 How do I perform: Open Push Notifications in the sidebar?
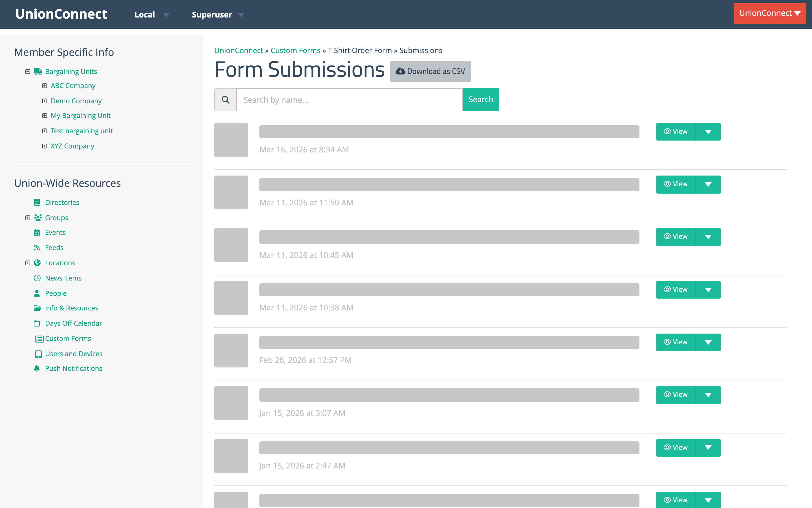(x=74, y=368)
